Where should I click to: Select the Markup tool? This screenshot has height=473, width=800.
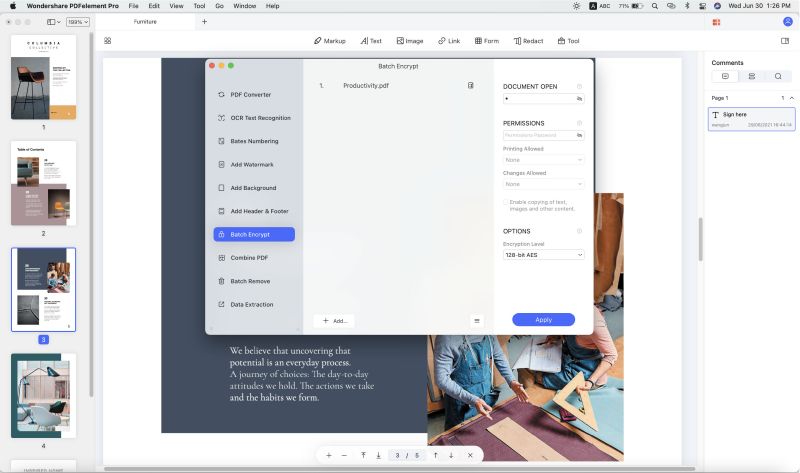click(330, 41)
